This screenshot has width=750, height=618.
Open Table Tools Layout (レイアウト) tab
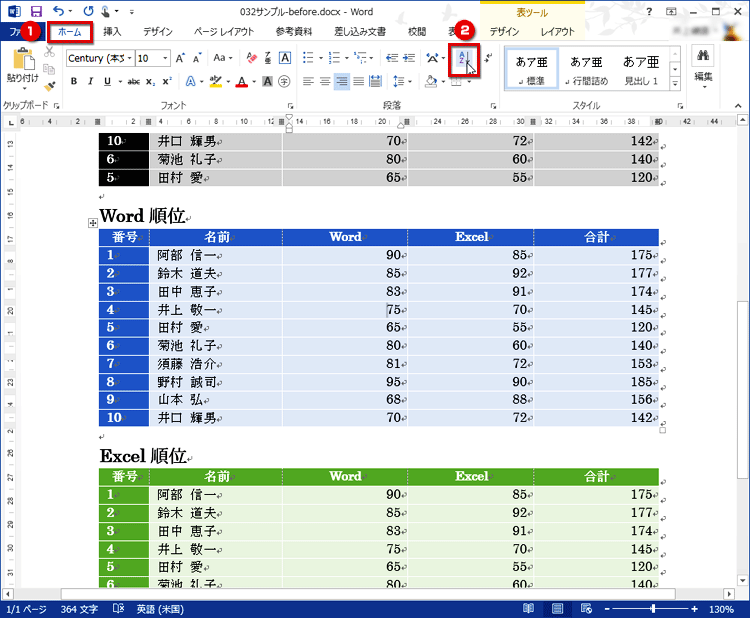(557, 32)
